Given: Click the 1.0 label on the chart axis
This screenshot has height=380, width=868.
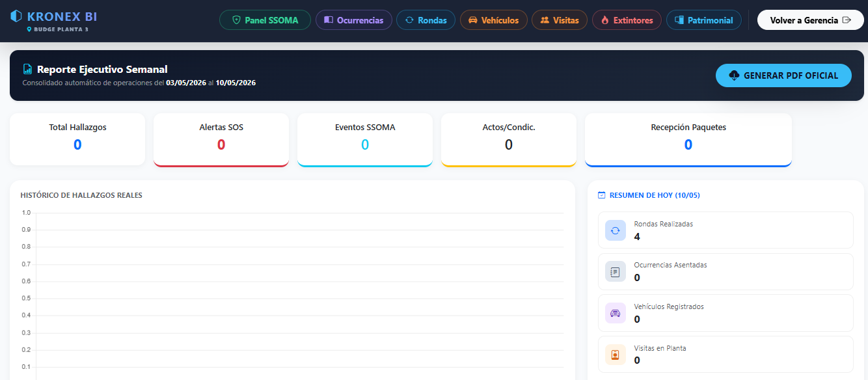Looking at the screenshot, I should [x=26, y=213].
